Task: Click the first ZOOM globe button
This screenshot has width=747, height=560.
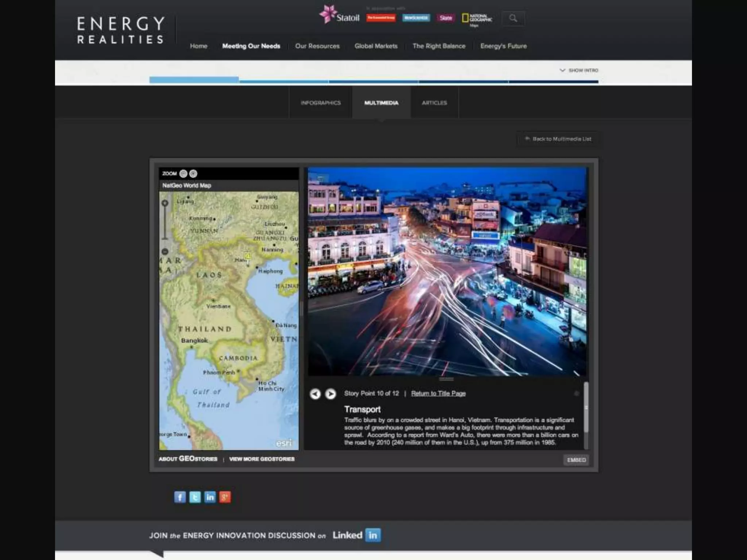Action: [183, 174]
